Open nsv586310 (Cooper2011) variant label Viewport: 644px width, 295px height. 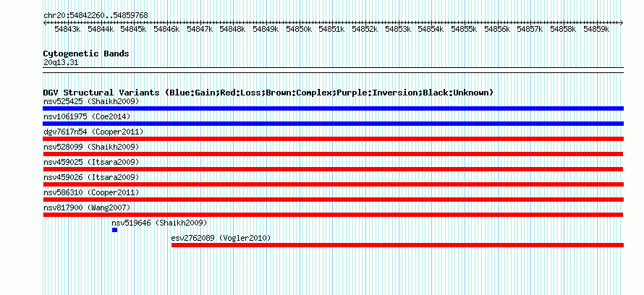click(x=91, y=192)
